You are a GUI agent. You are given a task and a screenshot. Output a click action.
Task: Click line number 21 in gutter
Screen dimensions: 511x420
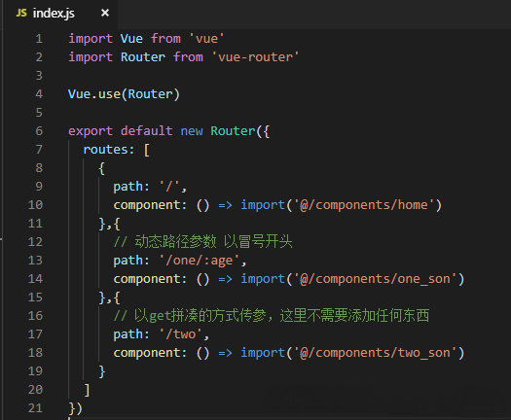[x=35, y=408]
